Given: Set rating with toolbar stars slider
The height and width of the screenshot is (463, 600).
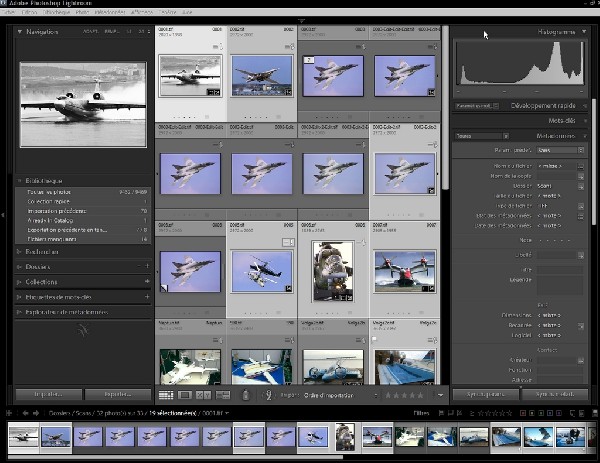Looking at the screenshot, I should (404, 395).
